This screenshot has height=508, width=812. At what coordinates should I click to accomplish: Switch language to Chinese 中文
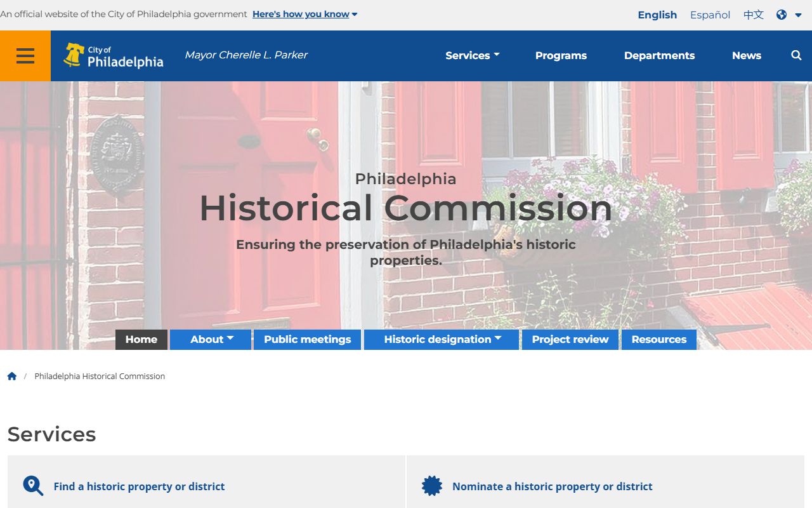753,15
